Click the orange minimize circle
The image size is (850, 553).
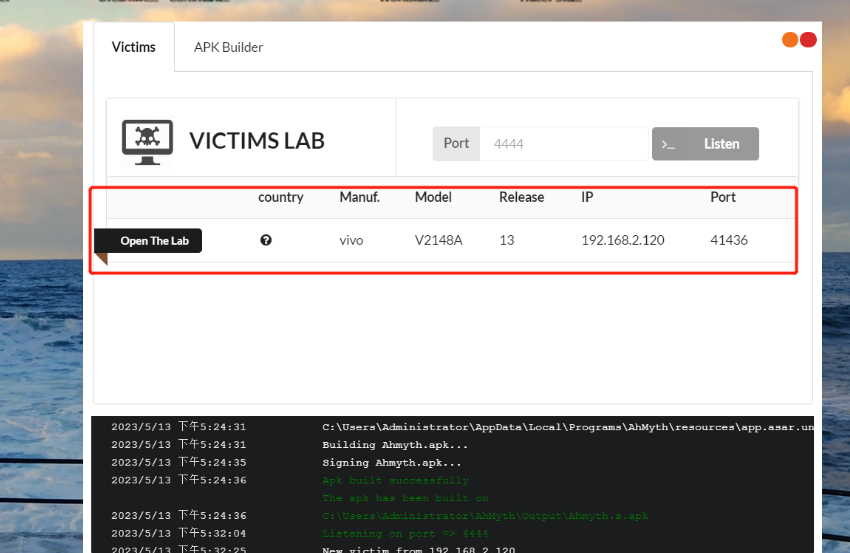click(x=790, y=40)
